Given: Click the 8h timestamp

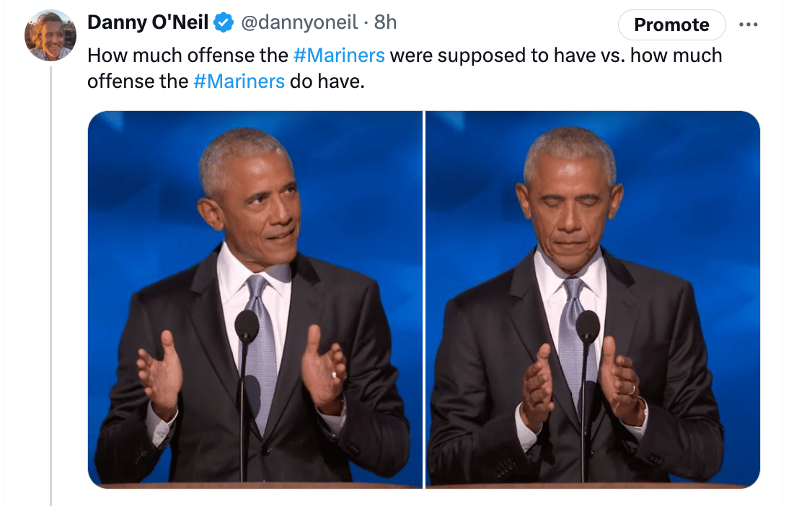Looking at the screenshot, I should tap(386, 23).
